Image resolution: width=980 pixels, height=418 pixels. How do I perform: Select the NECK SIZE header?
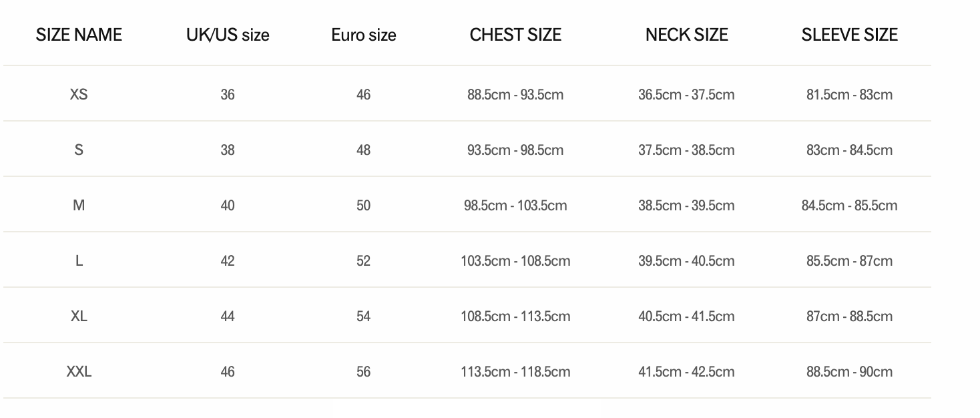tap(686, 35)
